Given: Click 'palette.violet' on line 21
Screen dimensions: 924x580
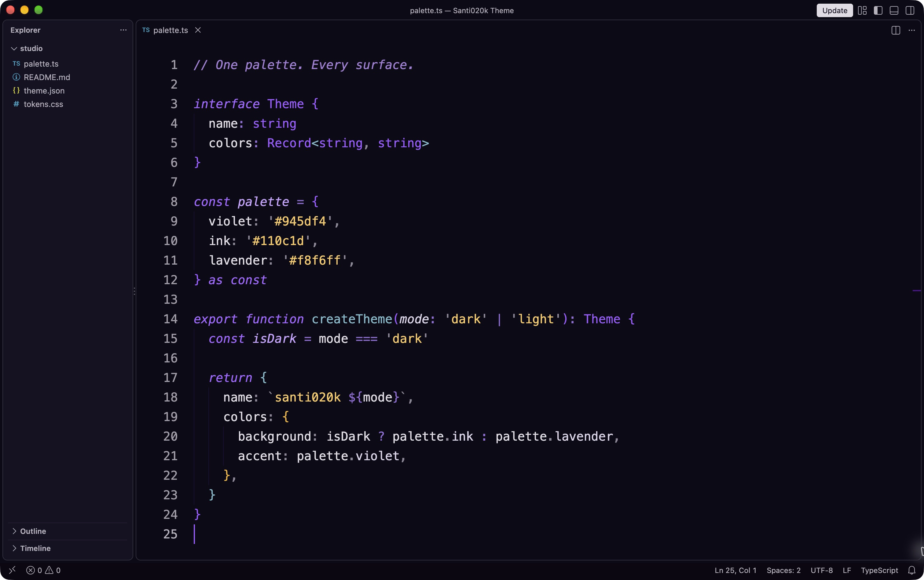Looking at the screenshot, I should coord(348,456).
